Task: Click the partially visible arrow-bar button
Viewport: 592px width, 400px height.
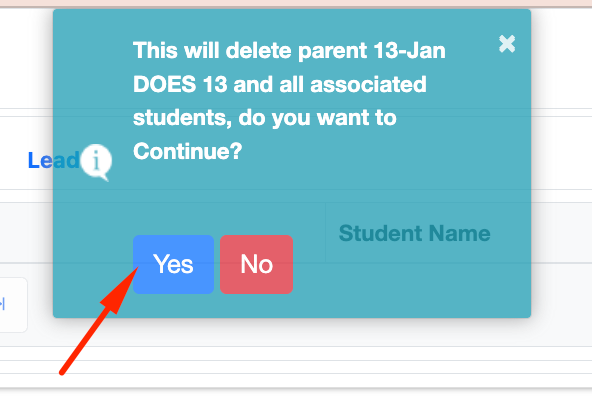Action: (x=13, y=305)
